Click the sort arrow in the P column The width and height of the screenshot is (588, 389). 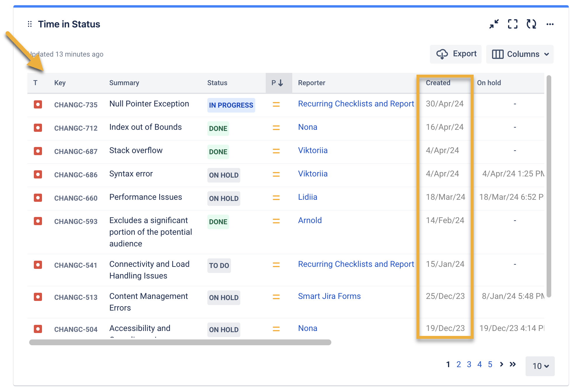(281, 83)
